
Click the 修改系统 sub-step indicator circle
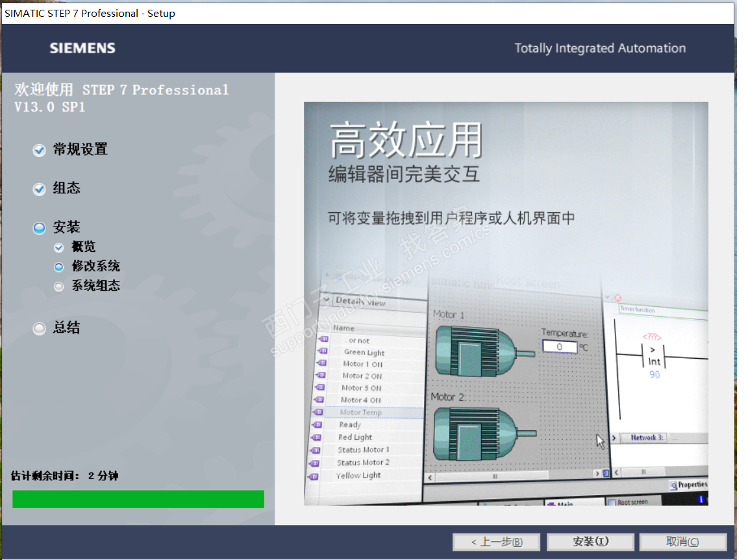58,267
